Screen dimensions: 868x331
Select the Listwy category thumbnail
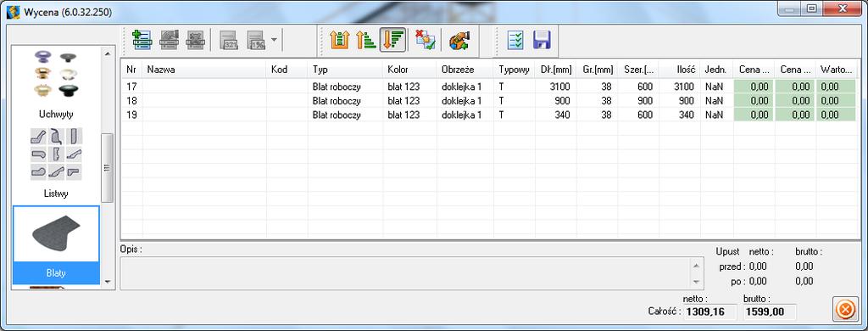(x=56, y=154)
